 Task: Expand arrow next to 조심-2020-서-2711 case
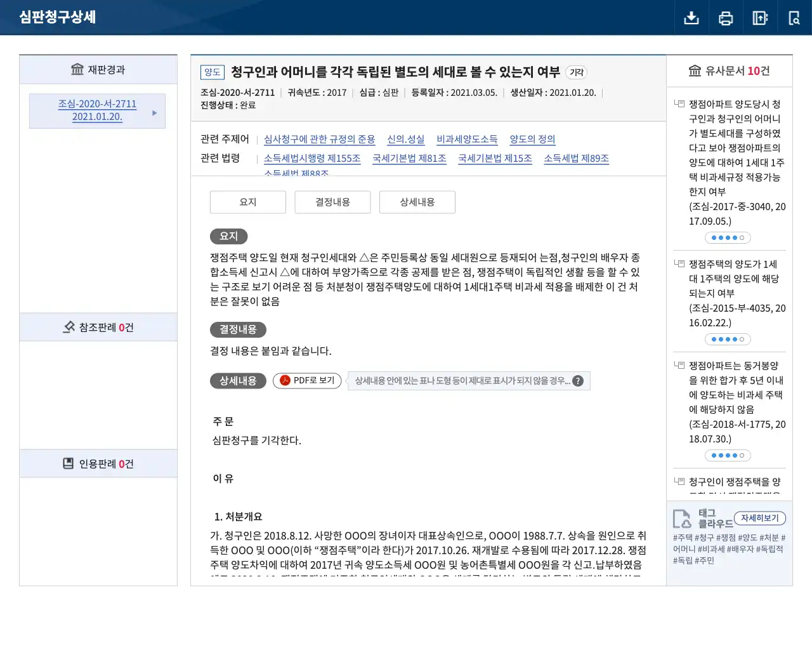[154, 112]
